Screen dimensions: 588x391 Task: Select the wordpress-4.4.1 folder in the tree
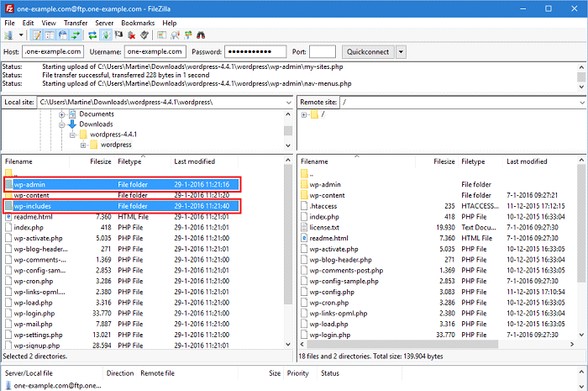[113, 135]
